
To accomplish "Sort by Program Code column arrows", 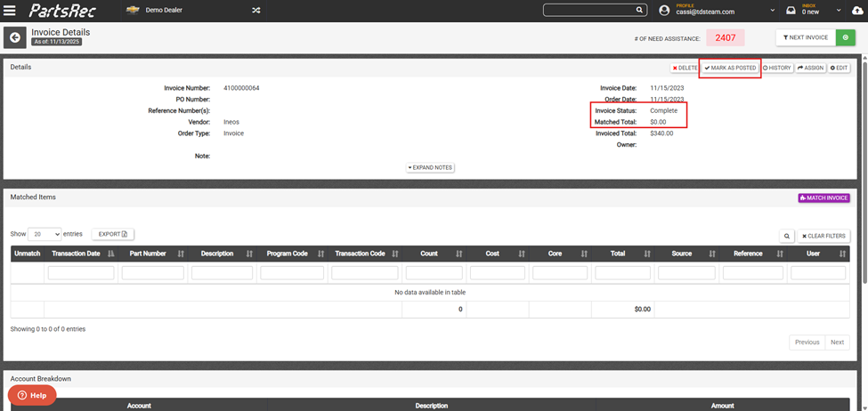I will pyautogui.click(x=321, y=254).
